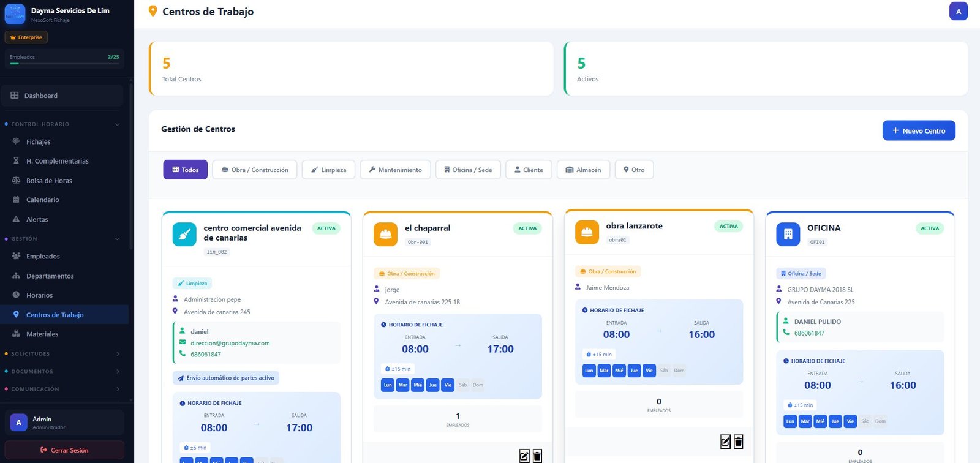Toggle Lun day on obra lanzarote schedule
The width and height of the screenshot is (980, 463).
(589, 371)
